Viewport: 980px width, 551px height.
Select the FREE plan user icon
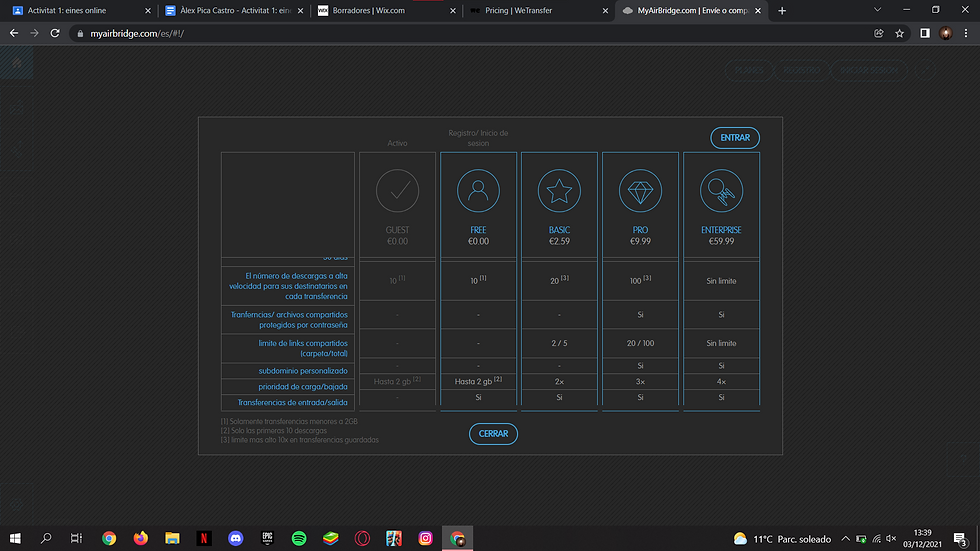478,191
